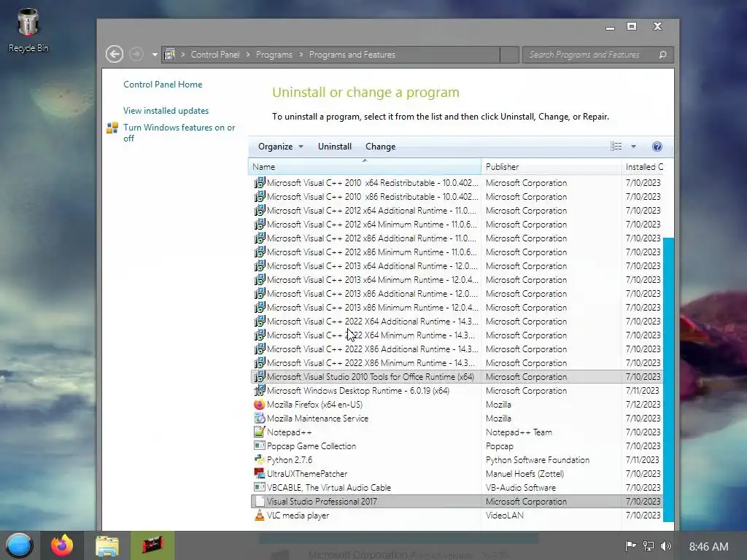The width and height of the screenshot is (747, 560).
Task: Click the 8:46 AM taskbar clock
Action: click(708, 547)
